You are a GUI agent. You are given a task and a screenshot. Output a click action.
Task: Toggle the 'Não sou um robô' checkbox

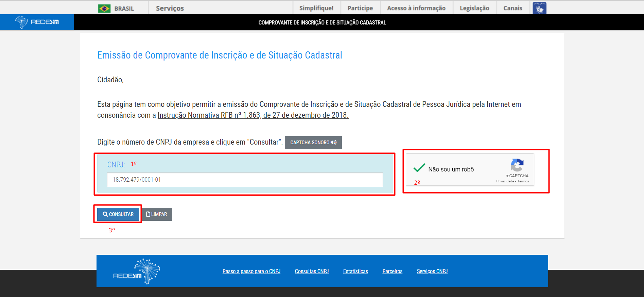coord(419,168)
